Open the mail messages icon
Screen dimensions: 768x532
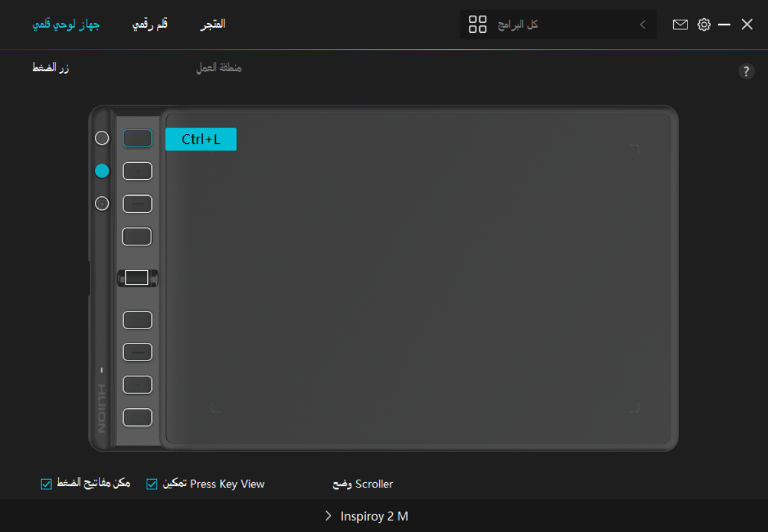click(680, 25)
